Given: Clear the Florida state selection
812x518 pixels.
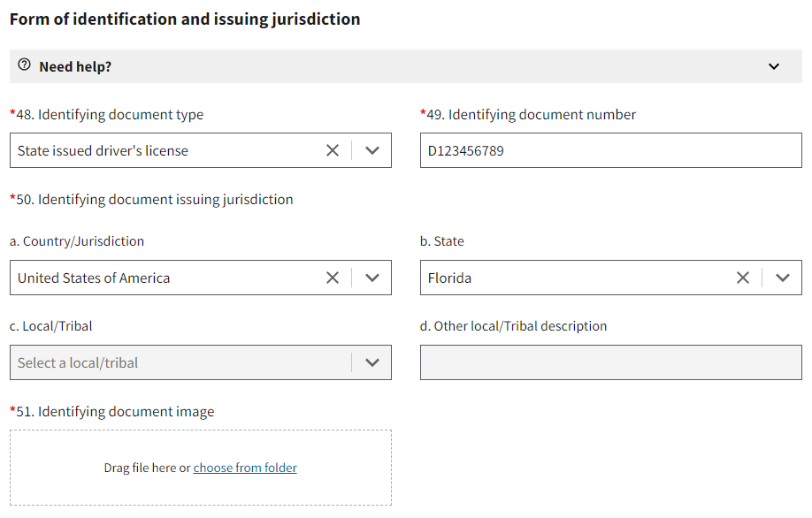Looking at the screenshot, I should pyautogui.click(x=743, y=278).
